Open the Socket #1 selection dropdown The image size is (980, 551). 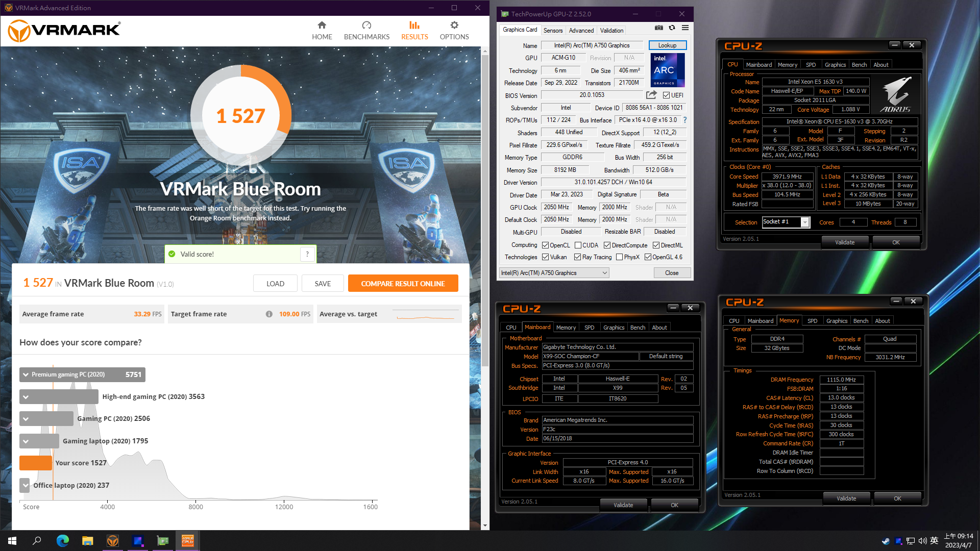[786, 222]
